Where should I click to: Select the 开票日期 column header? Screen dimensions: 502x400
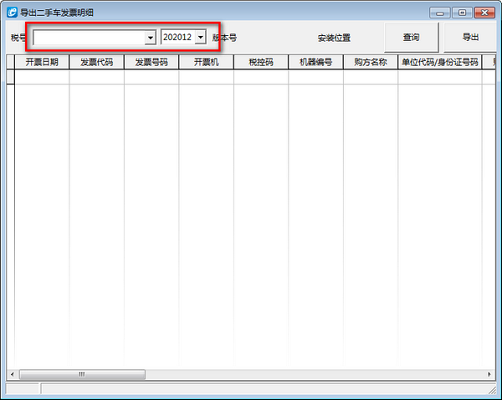click(42, 62)
